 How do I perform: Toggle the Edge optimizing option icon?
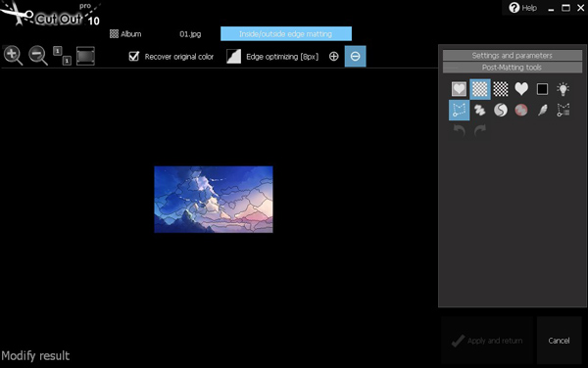[233, 56]
